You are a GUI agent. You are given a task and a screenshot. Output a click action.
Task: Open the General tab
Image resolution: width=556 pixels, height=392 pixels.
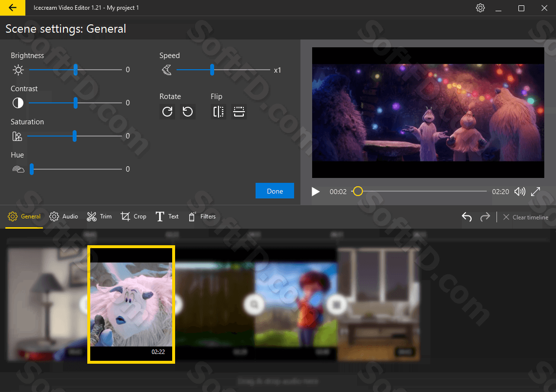coord(24,216)
